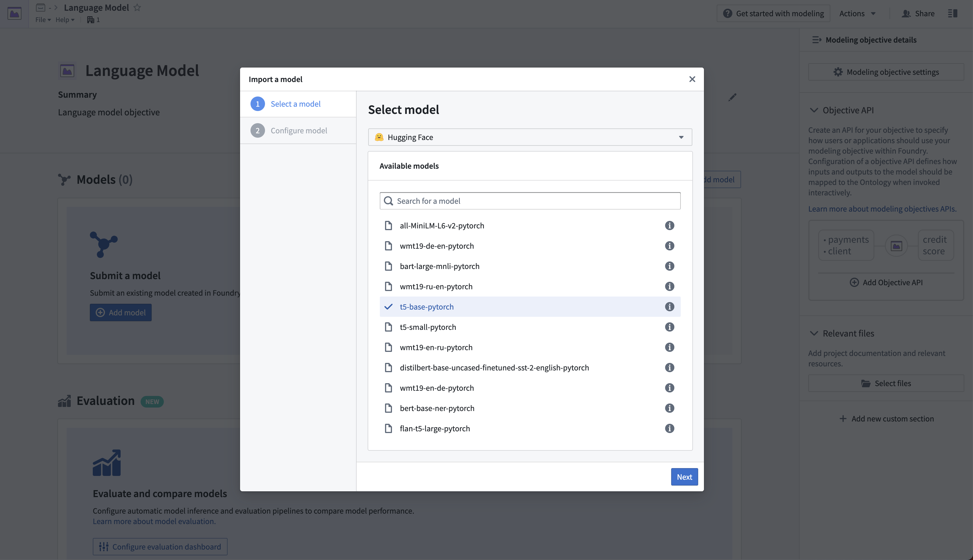Screen dimensions: 973x560
Task: View info for t5-base-pytorch
Action: click(x=669, y=307)
